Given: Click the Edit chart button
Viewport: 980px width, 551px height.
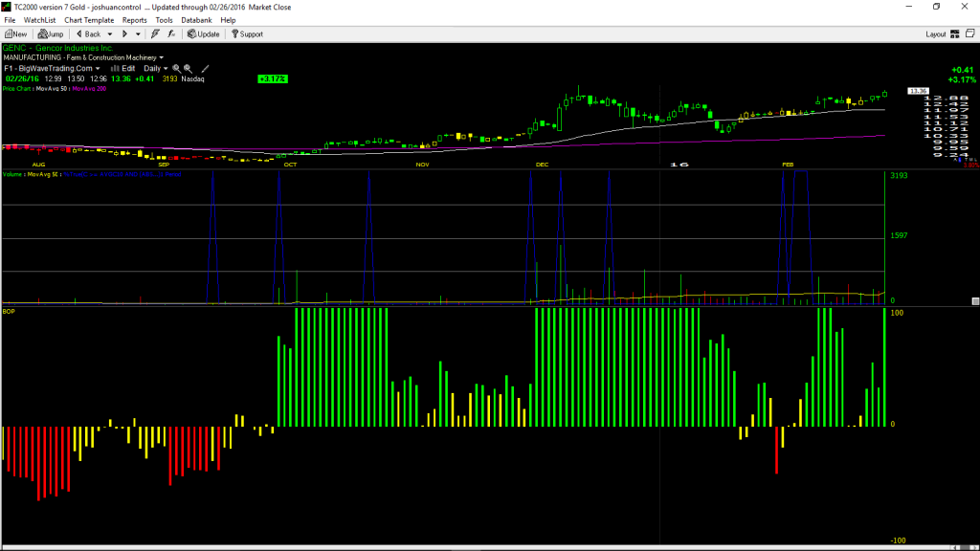Looking at the screenshot, I should [123, 69].
